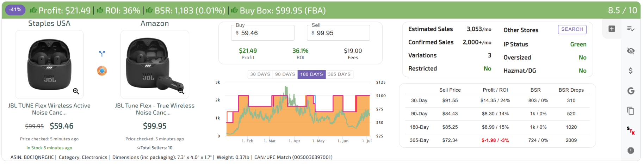644x164 pixels.
Task: Click the 180-Day BSR Drops value 1020
Action: 571,127
